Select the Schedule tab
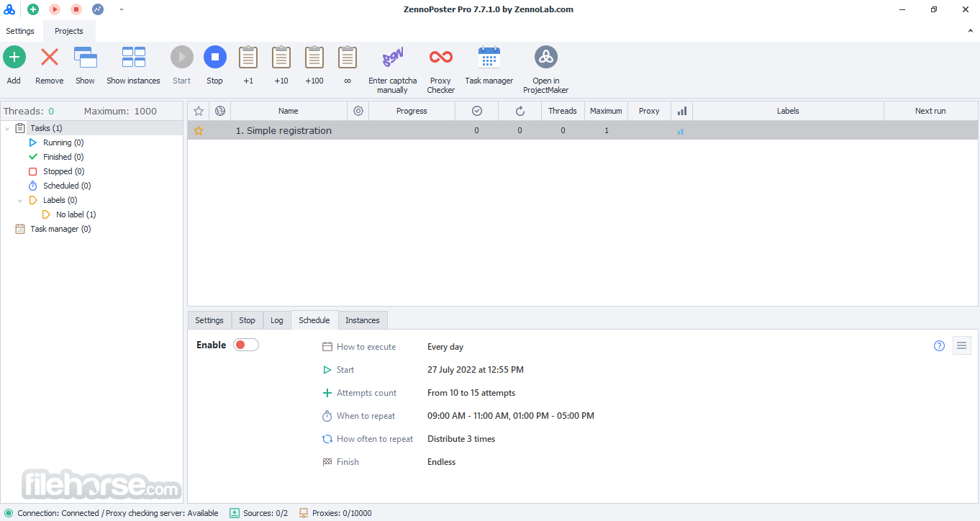Viewport: 980px width, 521px height. click(314, 320)
